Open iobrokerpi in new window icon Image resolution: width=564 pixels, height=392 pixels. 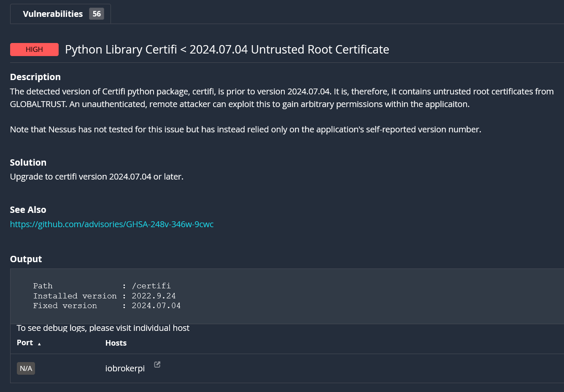(157, 365)
